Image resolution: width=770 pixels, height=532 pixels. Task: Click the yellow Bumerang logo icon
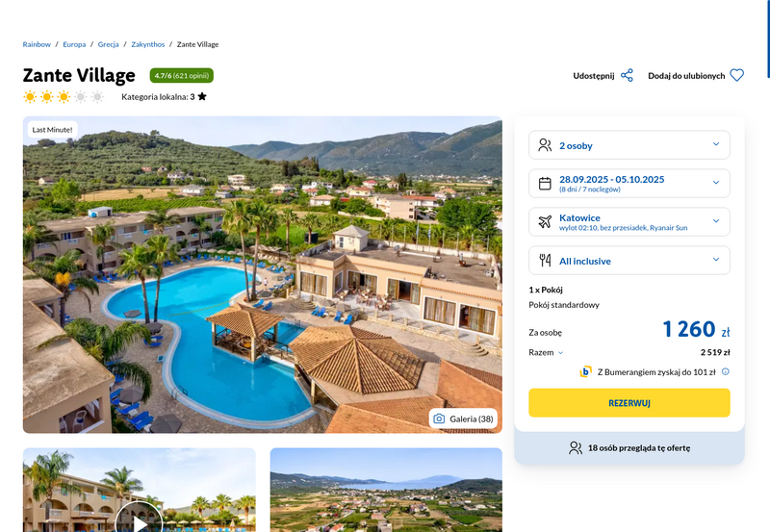point(585,371)
